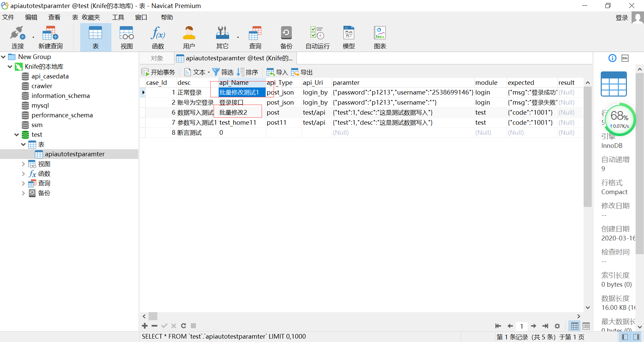Open the 查看 menu
Screen dimensions: 644x342
click(54, 17)
